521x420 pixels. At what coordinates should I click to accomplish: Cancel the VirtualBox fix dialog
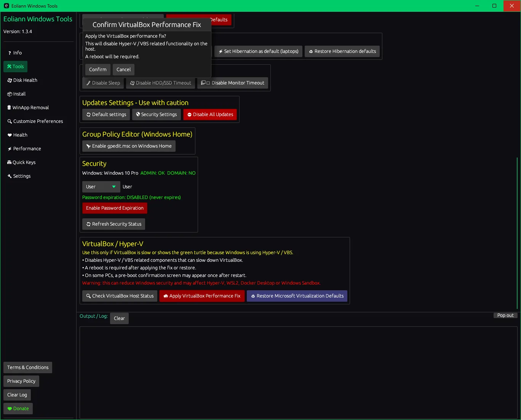pyautogui.click(x=123, y=70)
